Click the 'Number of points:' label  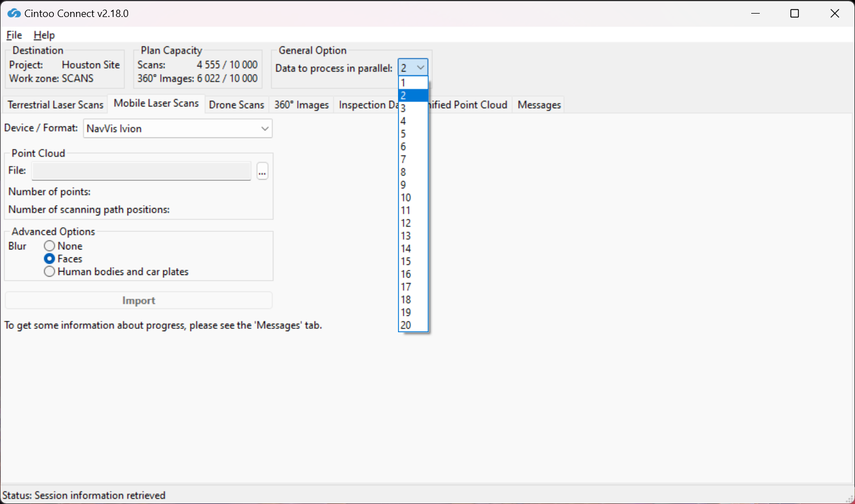click(49, 192)
